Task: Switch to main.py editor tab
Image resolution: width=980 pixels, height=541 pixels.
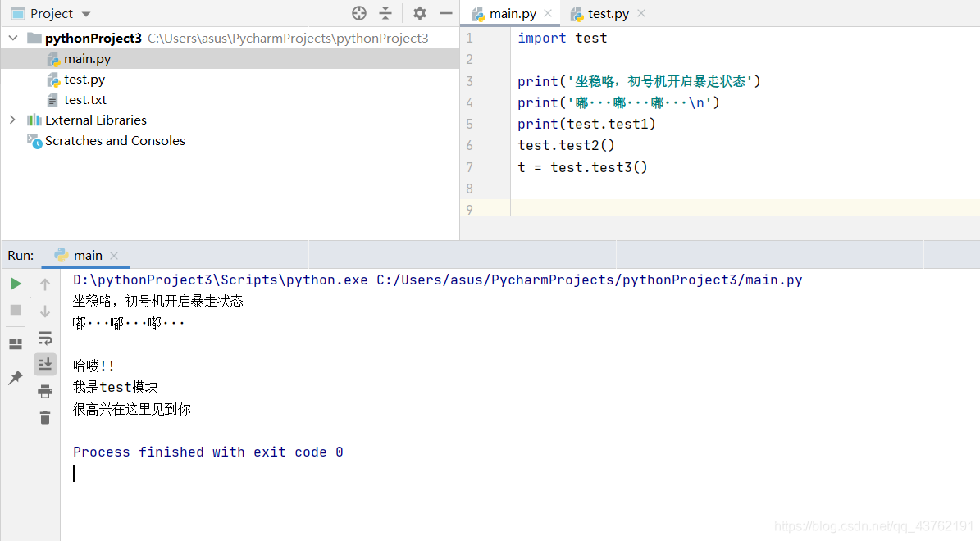Action: coord(513,14)
